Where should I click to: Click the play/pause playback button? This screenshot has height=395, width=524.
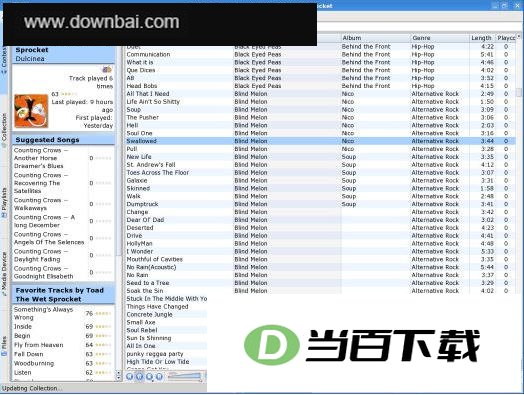140,377
